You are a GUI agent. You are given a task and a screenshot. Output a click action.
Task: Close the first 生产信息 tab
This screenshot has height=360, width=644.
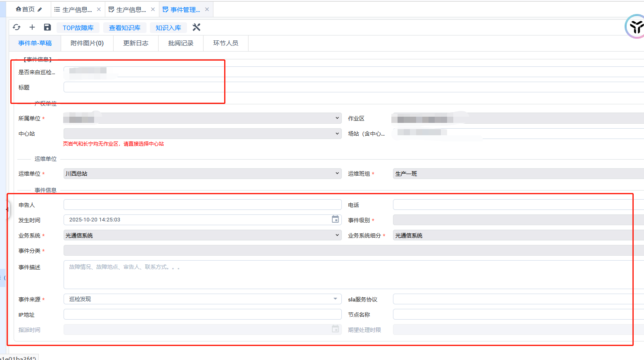(x=99, y=9)
